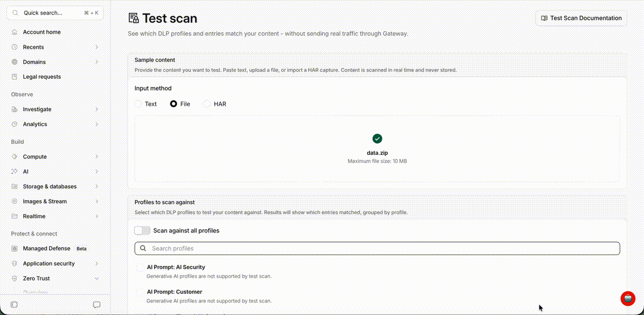
Task: Click the Investigate sidebar icon
Action: (x=14, y=109)
